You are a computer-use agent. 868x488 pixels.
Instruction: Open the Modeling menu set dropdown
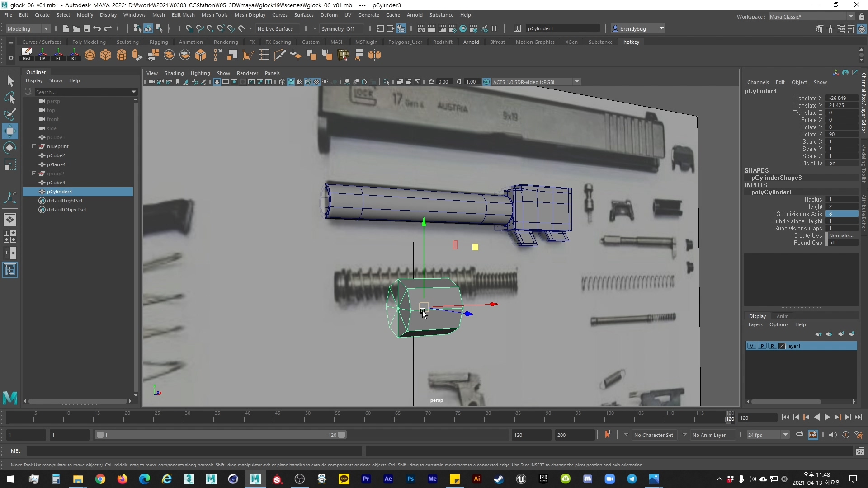click(28, 28)
